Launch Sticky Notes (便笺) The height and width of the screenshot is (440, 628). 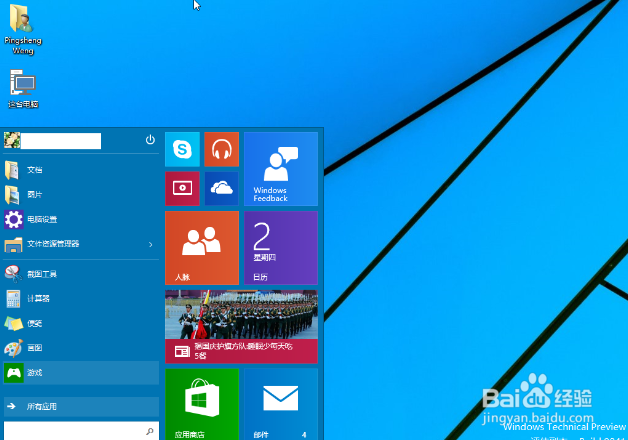tap(81, 323)
